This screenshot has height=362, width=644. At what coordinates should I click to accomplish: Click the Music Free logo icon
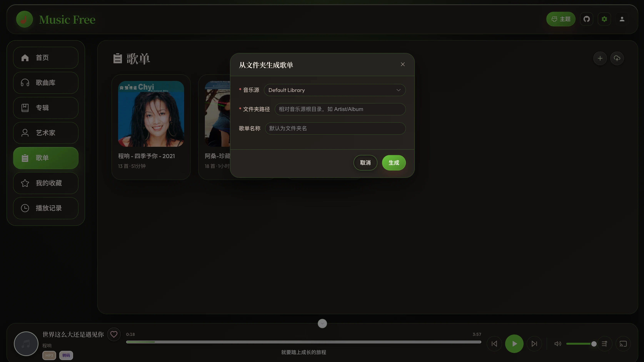pyautogui.click(x=24, y=19)
